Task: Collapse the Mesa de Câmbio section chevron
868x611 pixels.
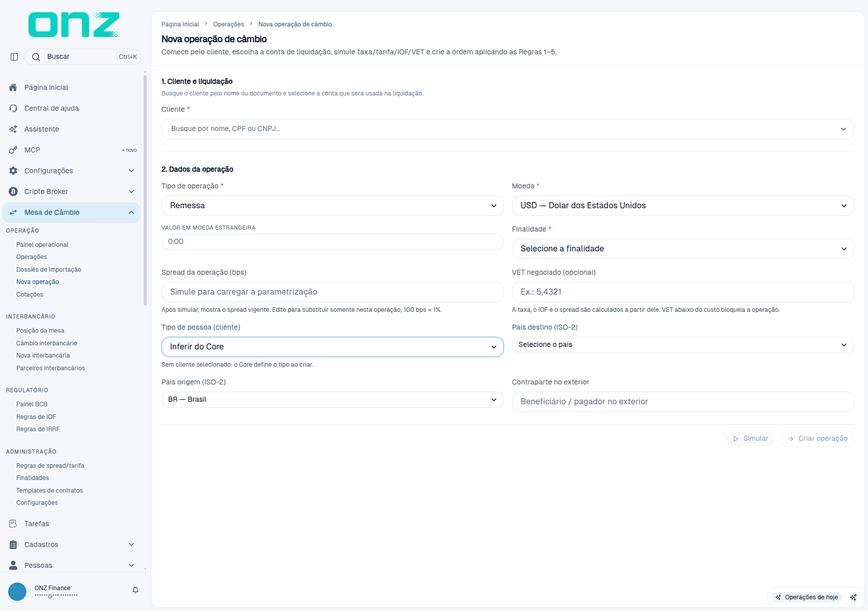Action: tap(131, 212)
